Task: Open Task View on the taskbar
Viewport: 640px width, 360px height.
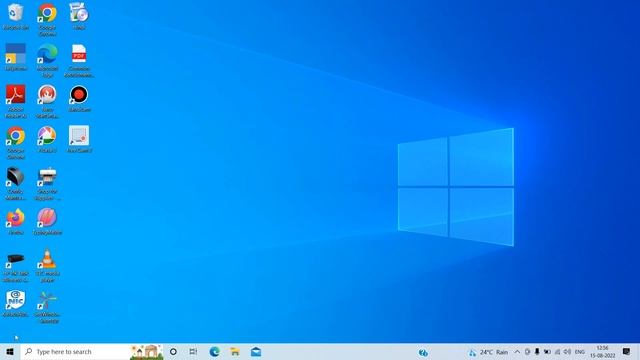Action: (x=193, y=351)
